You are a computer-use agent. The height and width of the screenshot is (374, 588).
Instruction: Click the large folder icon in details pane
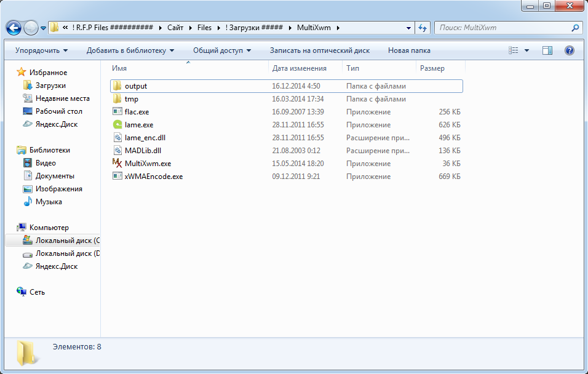pyautogui.click(x=27, y=353)
